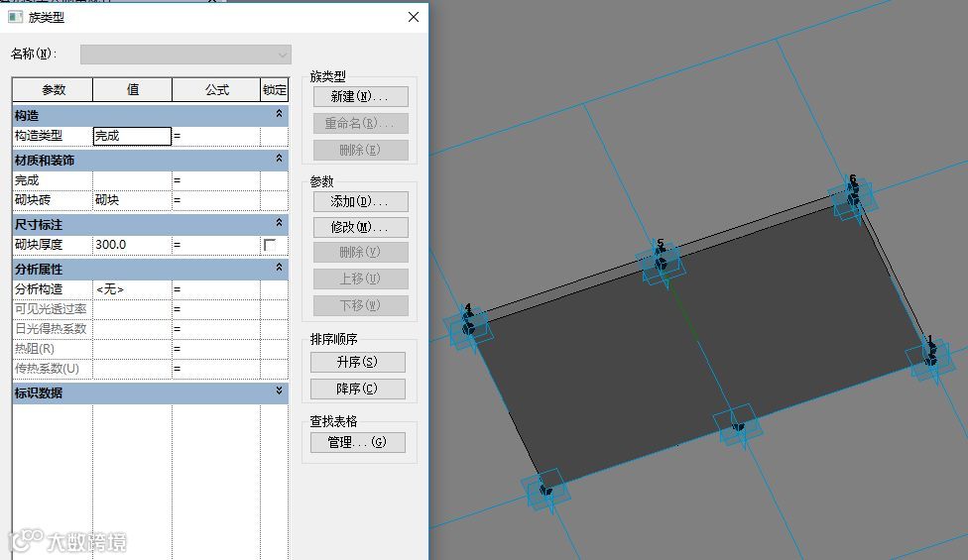968x560 pixels.
Task: Select adaptive point 4 in the model view
Action: point(468,327)
